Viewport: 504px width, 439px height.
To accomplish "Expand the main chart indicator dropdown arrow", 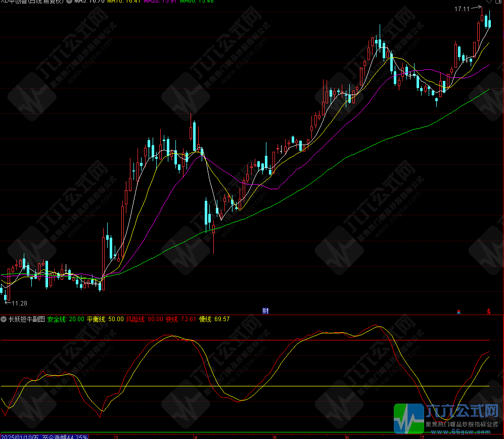I will [x=69, y=2].
